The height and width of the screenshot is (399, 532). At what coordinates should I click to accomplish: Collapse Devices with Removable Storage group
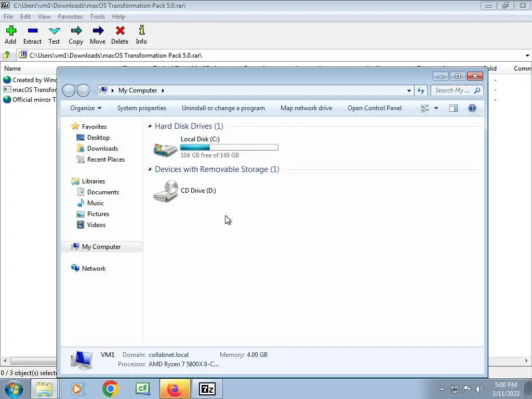click(150, 169)
